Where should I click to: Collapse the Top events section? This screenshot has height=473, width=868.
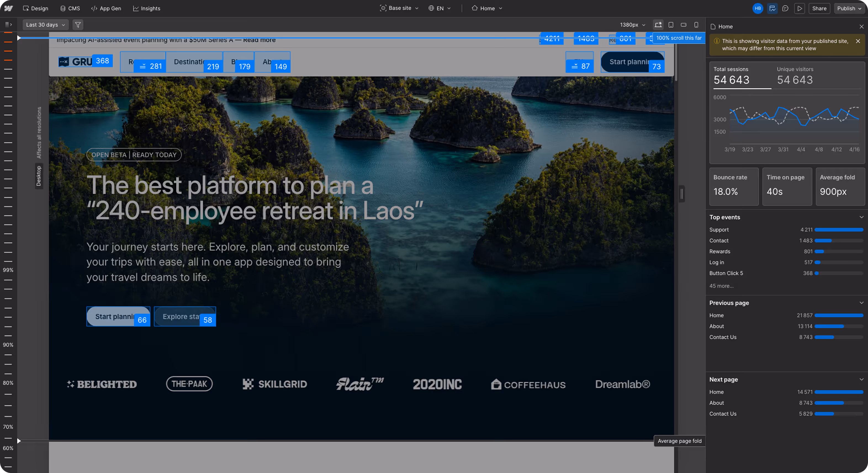coord(861,217)
